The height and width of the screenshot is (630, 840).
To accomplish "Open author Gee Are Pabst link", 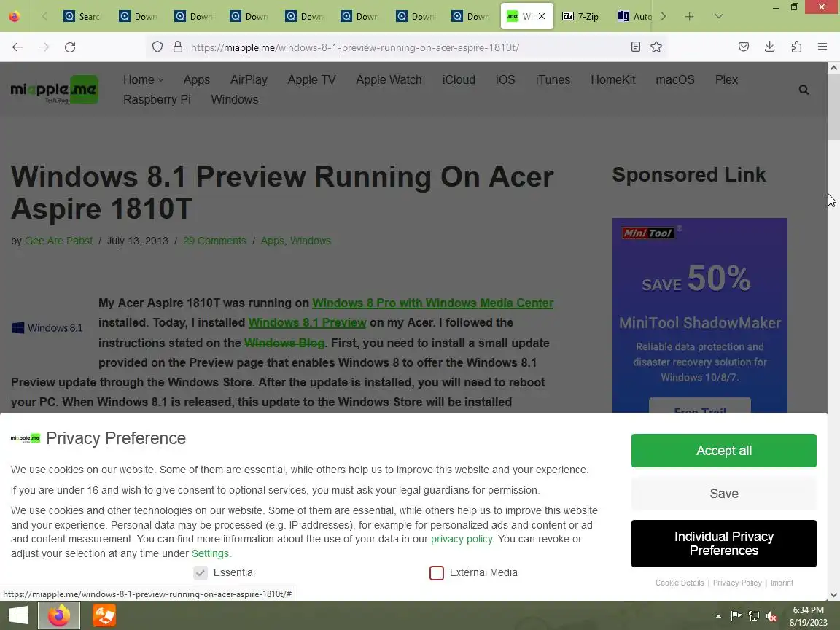I will [58, 241].
